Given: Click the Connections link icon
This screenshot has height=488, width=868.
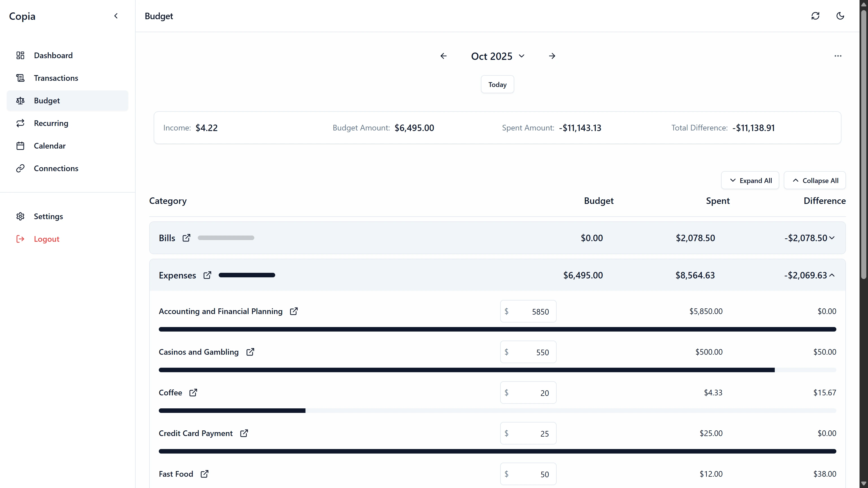Looking at the screenshot, I should [20, 168].
